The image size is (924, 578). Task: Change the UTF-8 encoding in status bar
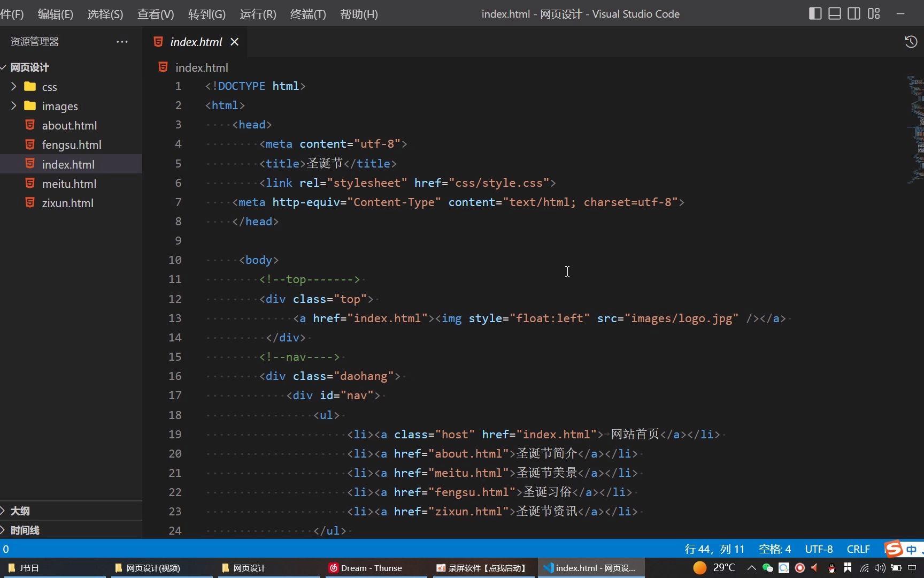[x=819, y=549]
